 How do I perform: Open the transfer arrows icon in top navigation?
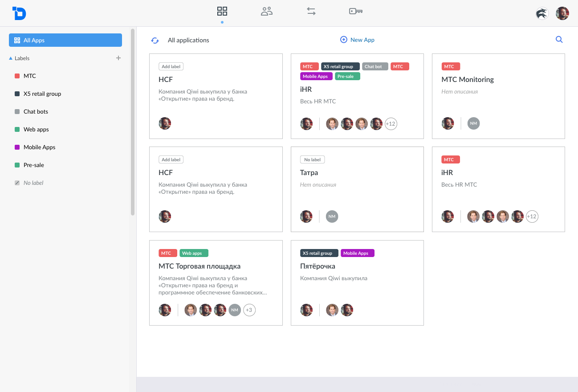point(311,11)
